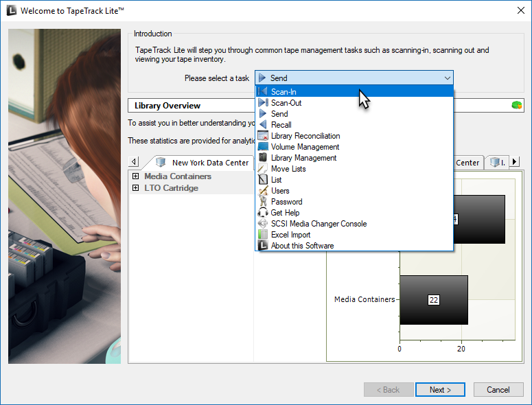The width and height of the screenshot is (532, 405).
Task: Click the Library Overview heading
Action: pos(167,106)
